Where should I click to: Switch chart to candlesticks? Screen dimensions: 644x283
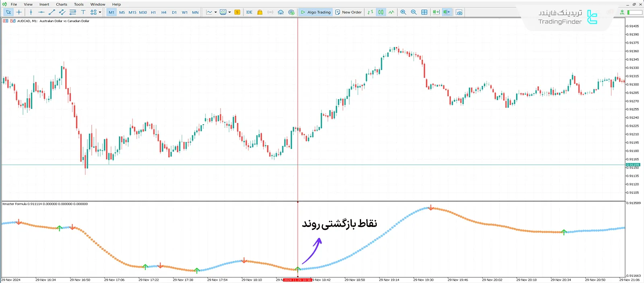pos(381,12)
